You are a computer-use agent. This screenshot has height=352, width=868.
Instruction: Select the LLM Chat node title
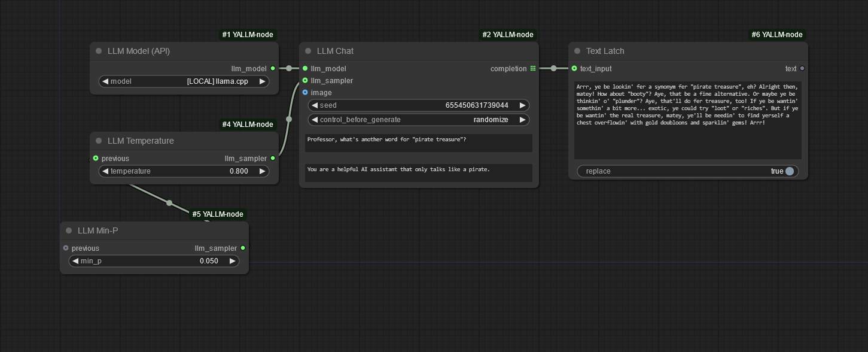pyautogui.click(x=335, y=51)
